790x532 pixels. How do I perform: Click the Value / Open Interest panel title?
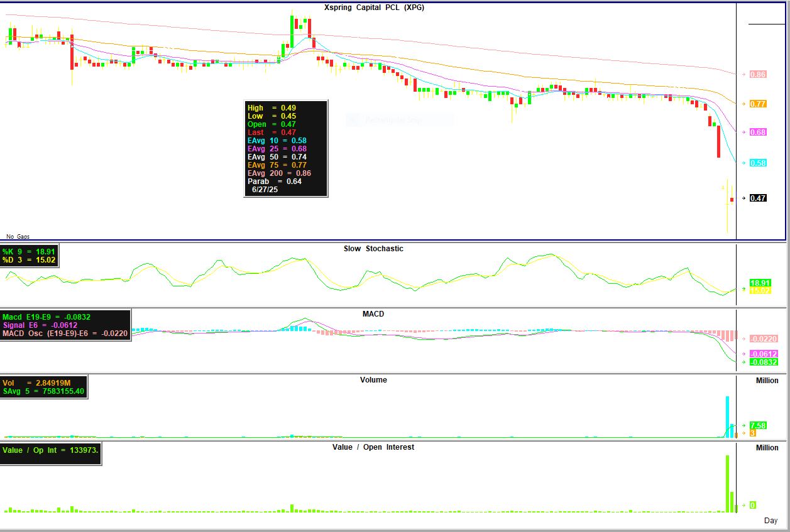click(x=373, y=447)
